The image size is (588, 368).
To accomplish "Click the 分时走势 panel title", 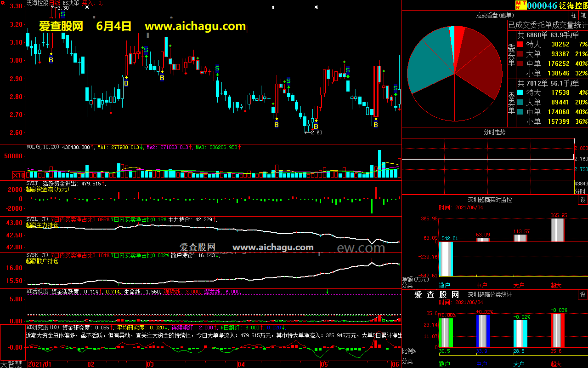I will (x=494, y=132).
